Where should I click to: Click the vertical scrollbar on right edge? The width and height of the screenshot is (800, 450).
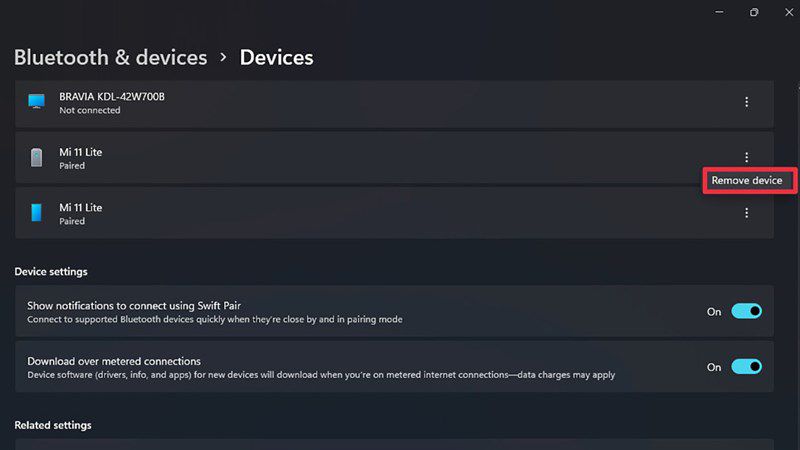click(798, 153)
